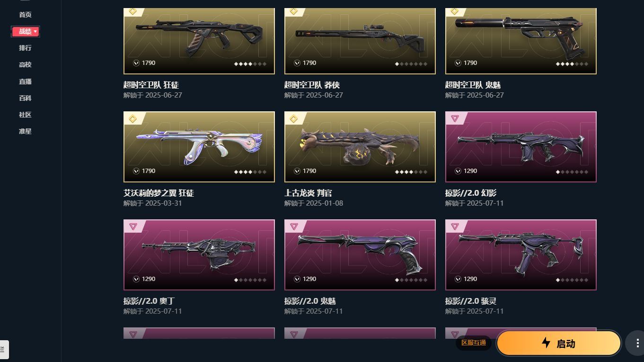Open the three-dot more options button
This screenshot has height=362, width=644.
pyautogui.click(x=635, y=344)
